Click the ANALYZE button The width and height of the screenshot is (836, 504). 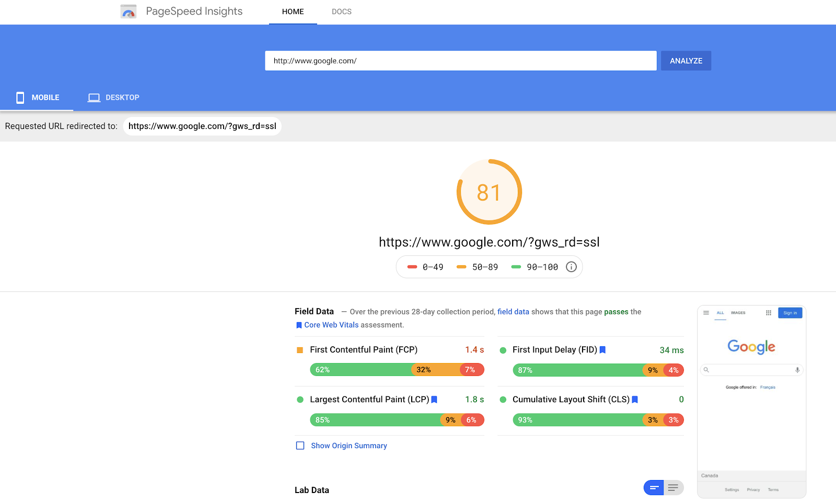coord(686,61)
